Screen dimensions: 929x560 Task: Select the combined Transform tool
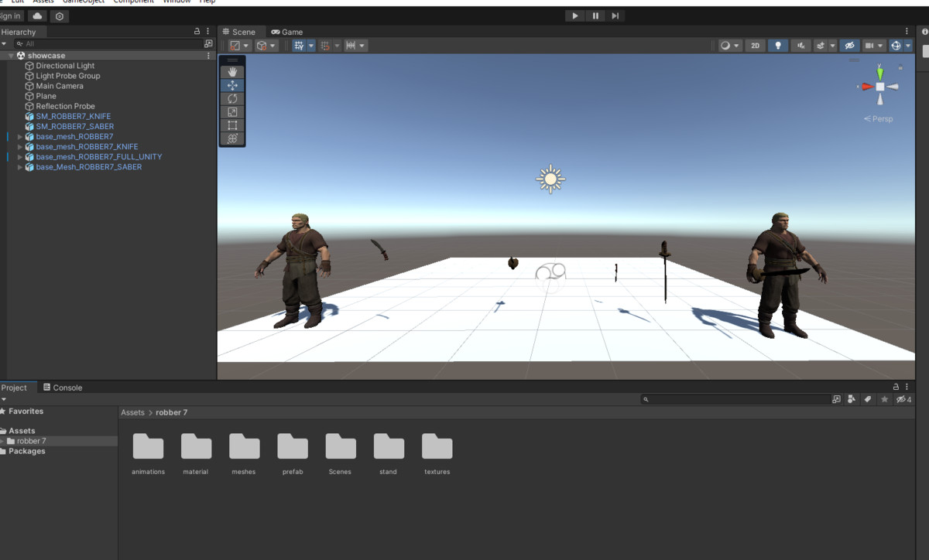[232, 138]
